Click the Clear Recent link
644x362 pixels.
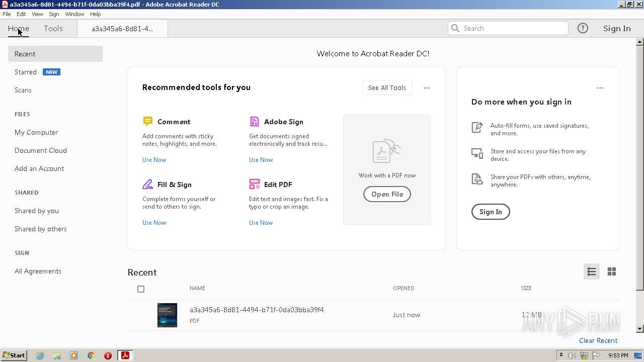tap(598, 340)
